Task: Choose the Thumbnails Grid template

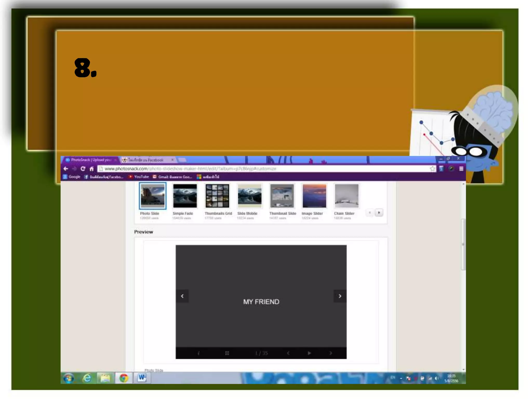Action: 217,196
